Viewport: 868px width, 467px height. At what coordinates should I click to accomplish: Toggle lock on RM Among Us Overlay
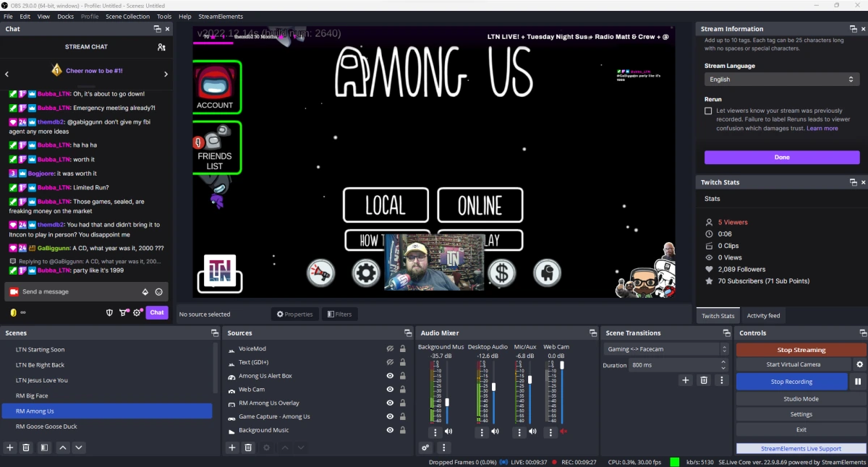pos(402,403)
